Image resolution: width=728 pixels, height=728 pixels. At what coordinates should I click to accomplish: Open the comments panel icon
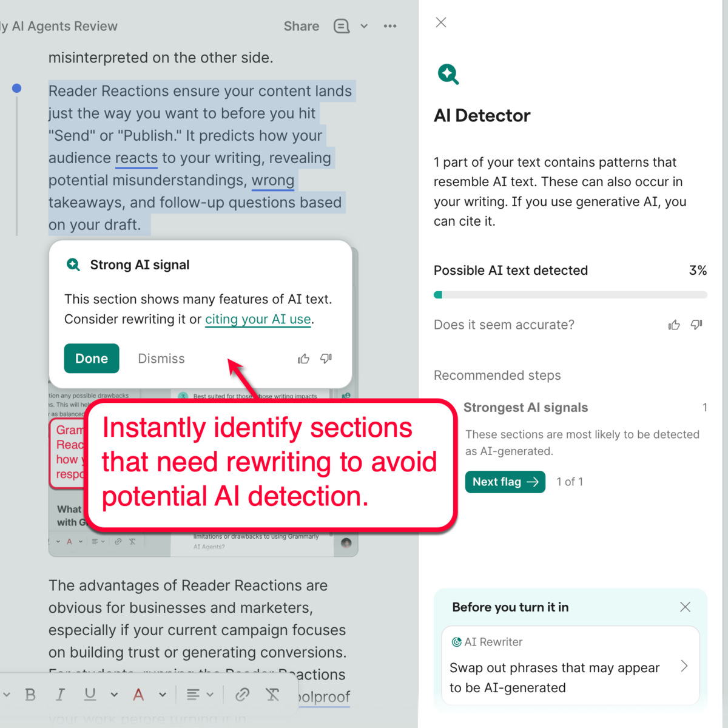click(342, 26)
